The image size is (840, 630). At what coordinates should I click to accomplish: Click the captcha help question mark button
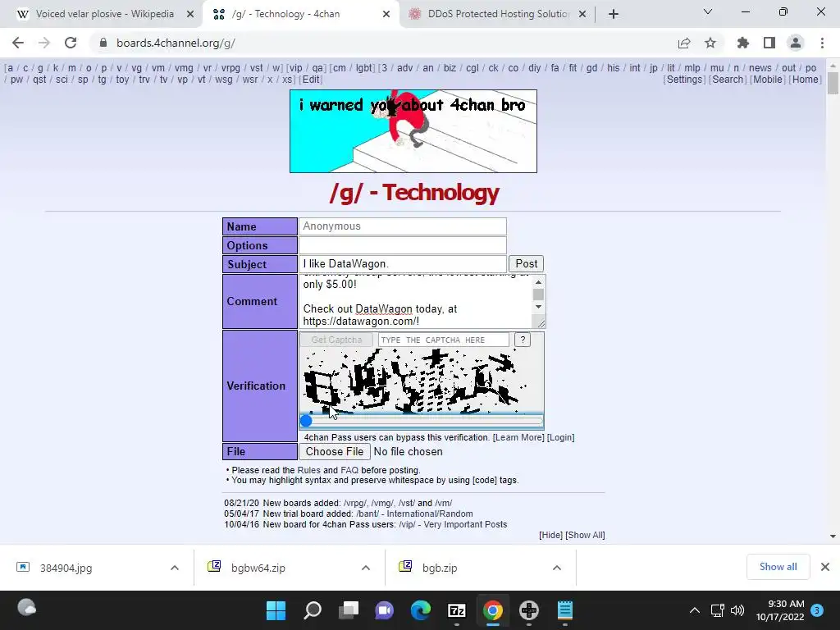pyautogui.click(x=523, y=340)
